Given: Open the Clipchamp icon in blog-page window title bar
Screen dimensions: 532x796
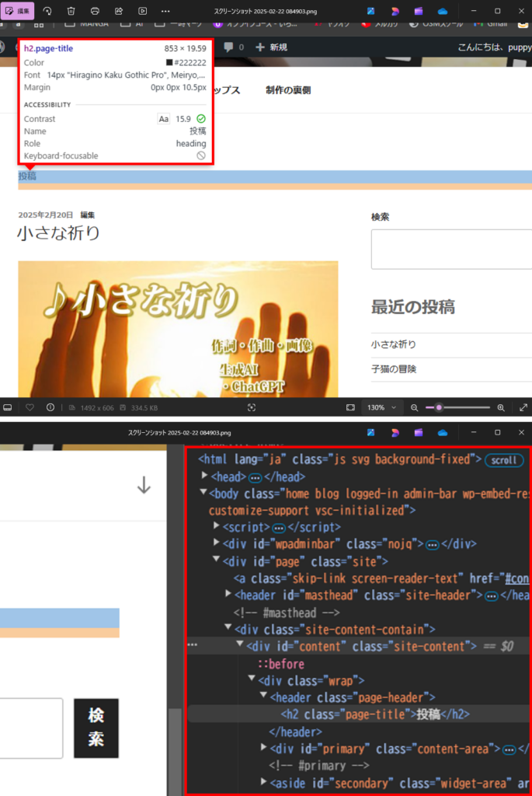Looking at the screenshot, I should [x=419, y=11].
